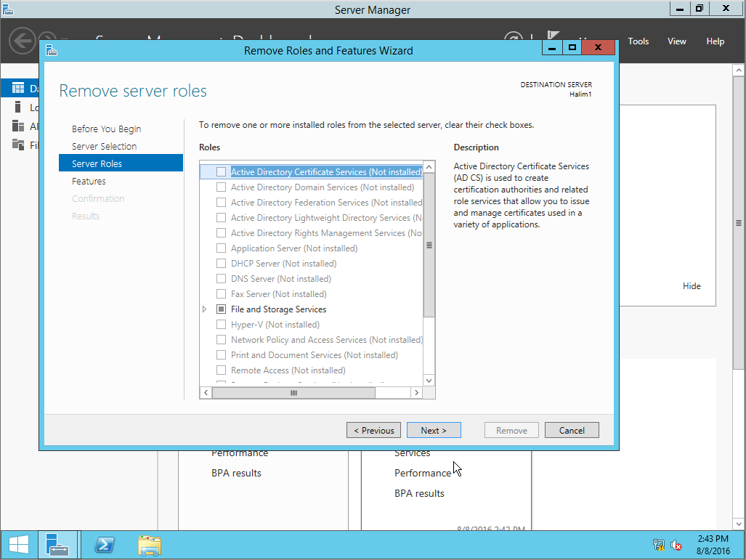The width and height of the screenshot is (746, 560).
Task: Open the clock in the taskbar
Action: pyautogui.click(x=712, y=543)
